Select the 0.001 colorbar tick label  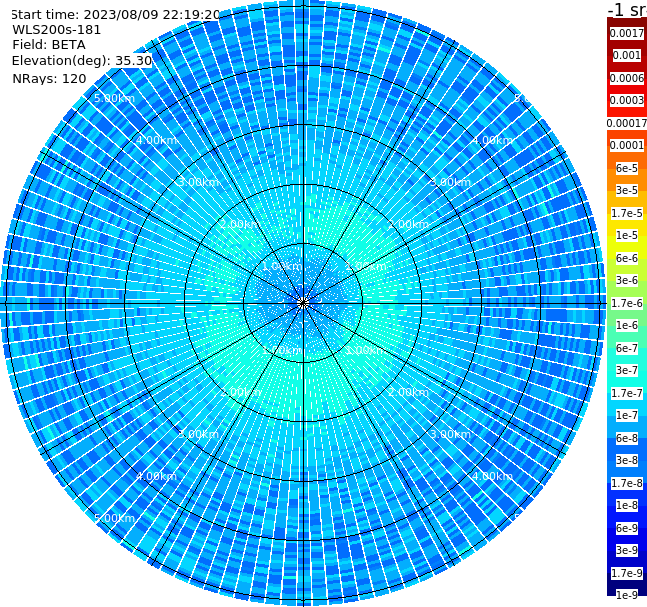tap(627, 55)
